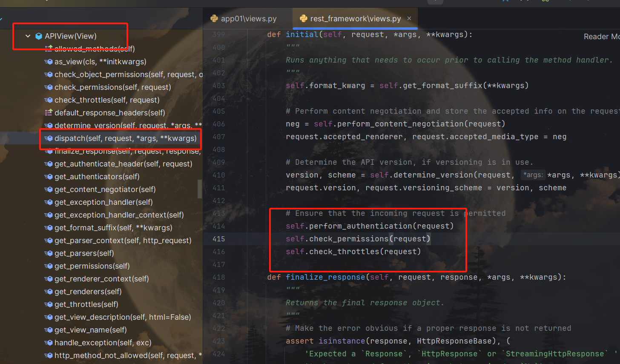The image size is (620, 364).
Task: Go to check_throttles(self, request) method
Action: pyautogui.click(x=107, y=100)
